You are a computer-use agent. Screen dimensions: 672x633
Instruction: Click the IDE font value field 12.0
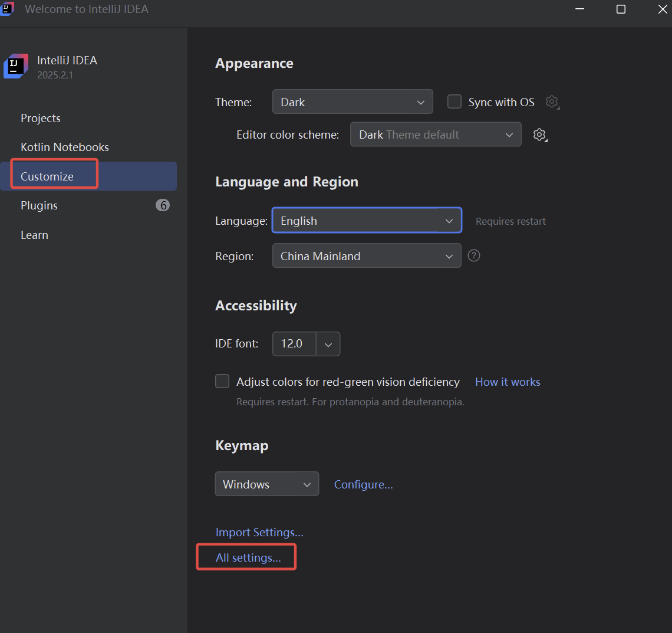pyautogui.click(x=294, y=344)
